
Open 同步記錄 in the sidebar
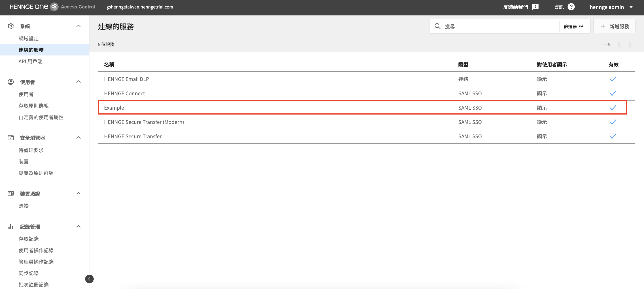[x=28, y=273]
